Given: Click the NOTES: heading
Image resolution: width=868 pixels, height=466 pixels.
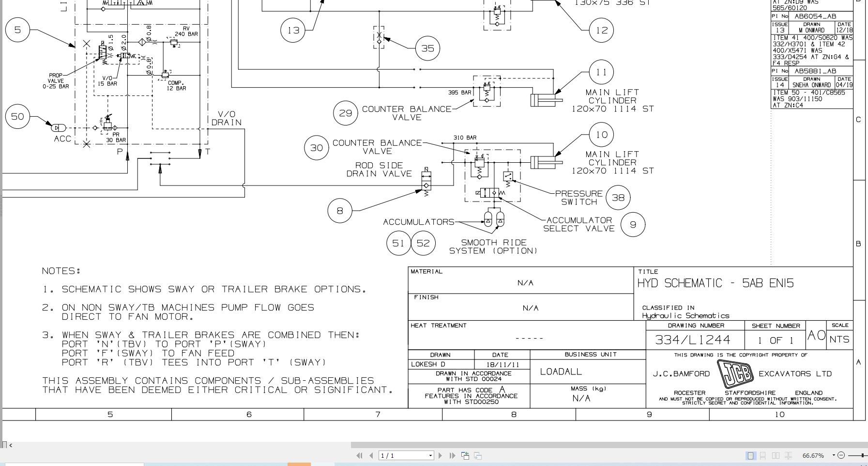Looking at the screenshot, I should tap(61, 271).
